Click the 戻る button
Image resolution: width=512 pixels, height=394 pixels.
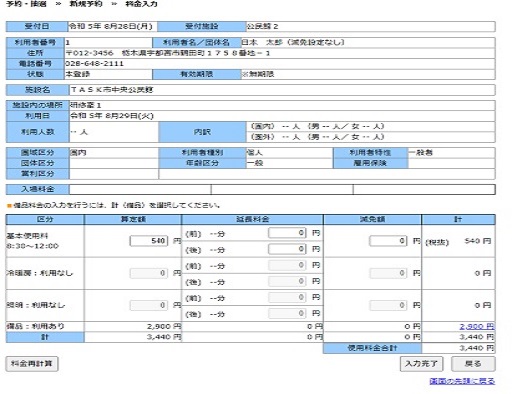473,364
